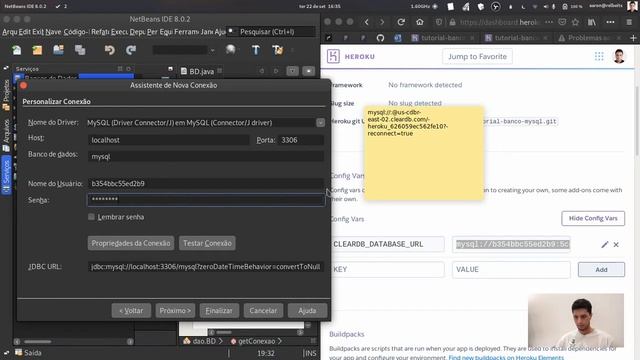This screenshot has width=640, height=360.
Task: Delete the CLEARDB_DATABASE_URL config var
Action: 616,244
